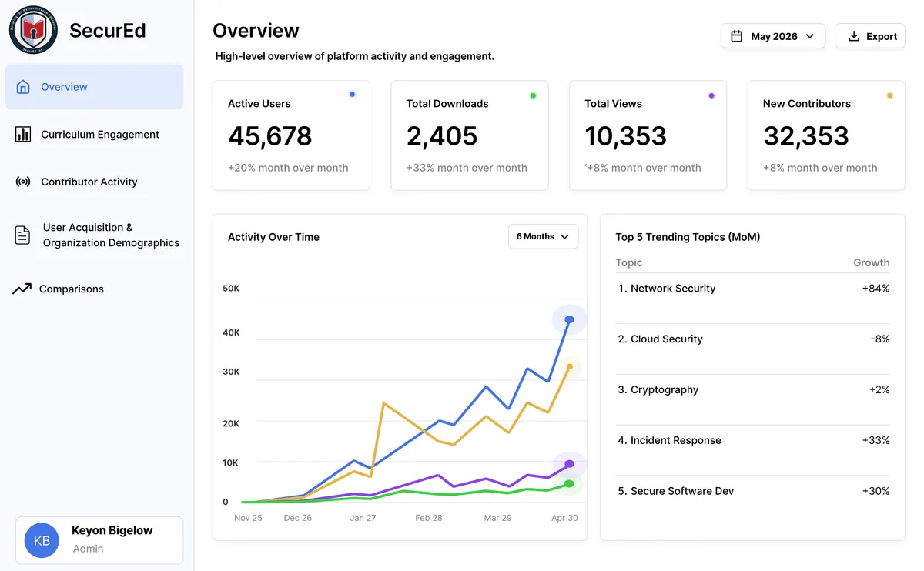
Task: Click the Contributor Activity broadcast icon
Action: coord(23,182)
